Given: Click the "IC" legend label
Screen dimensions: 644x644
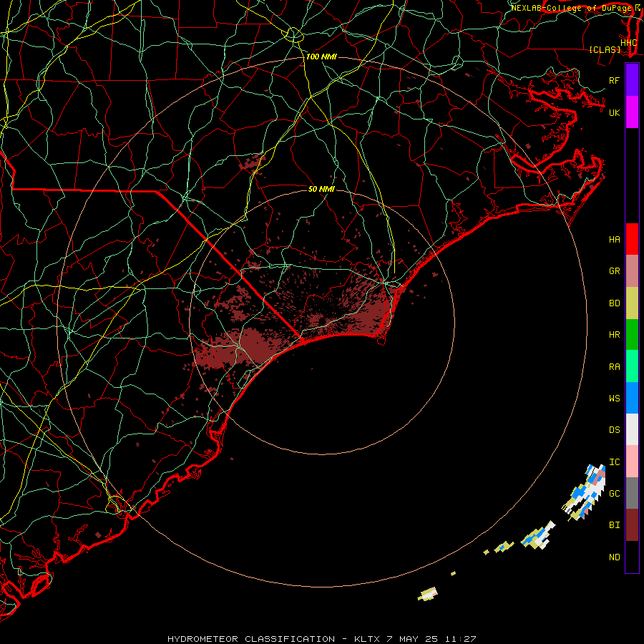Looking at the screenshot, I should click(614, 462).
